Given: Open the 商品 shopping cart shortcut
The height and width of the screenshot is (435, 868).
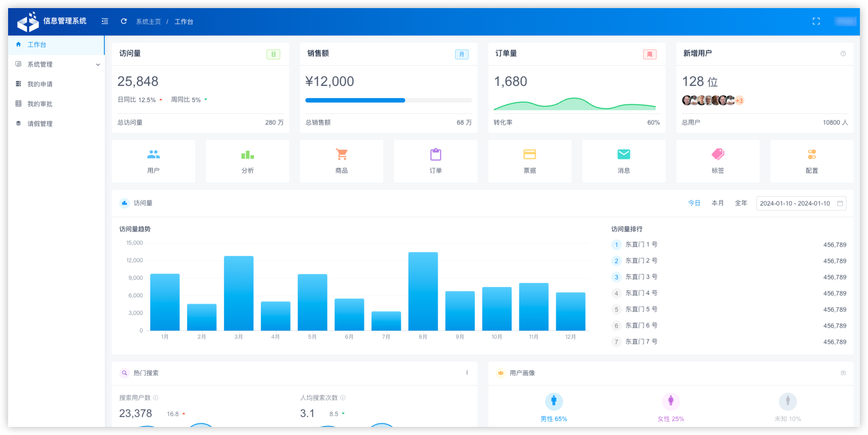Looking at the screenshot, I should click(x=341, y=161).
